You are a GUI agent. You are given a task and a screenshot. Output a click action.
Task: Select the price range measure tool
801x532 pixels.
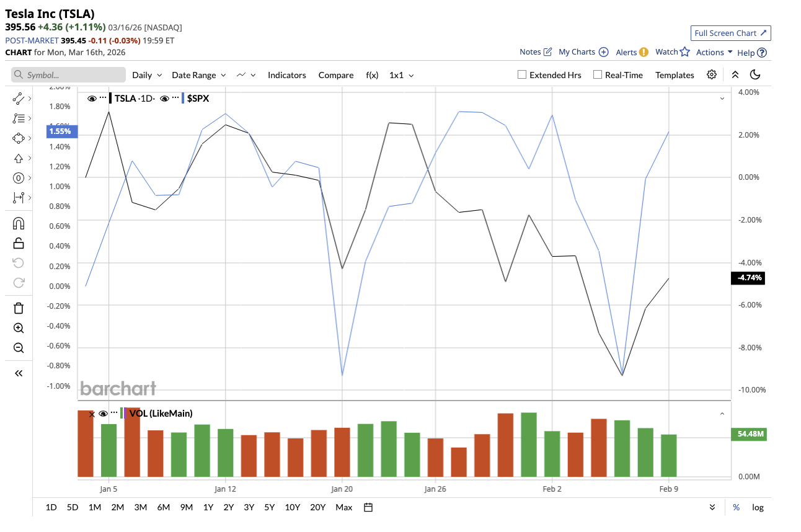(x=18, y=198)
